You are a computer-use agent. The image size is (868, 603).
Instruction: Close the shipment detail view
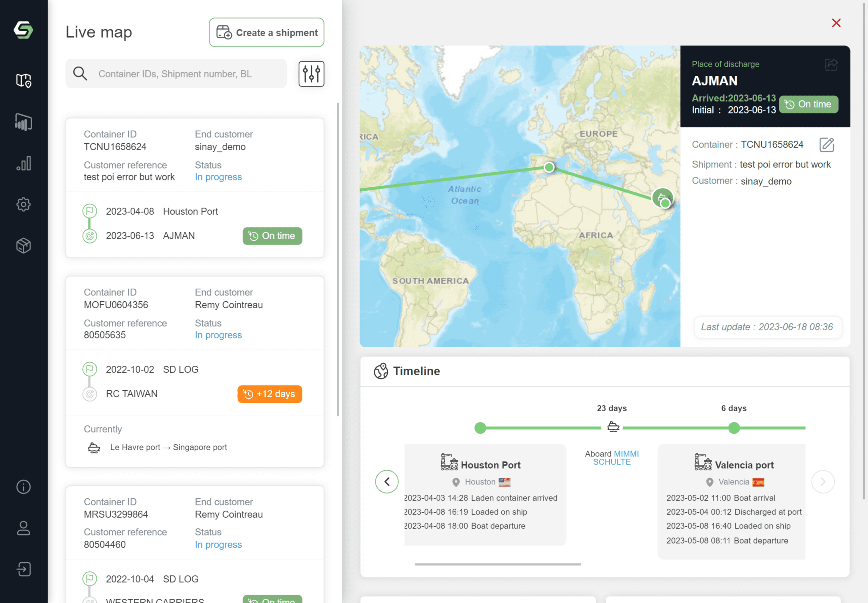[836, 23]
